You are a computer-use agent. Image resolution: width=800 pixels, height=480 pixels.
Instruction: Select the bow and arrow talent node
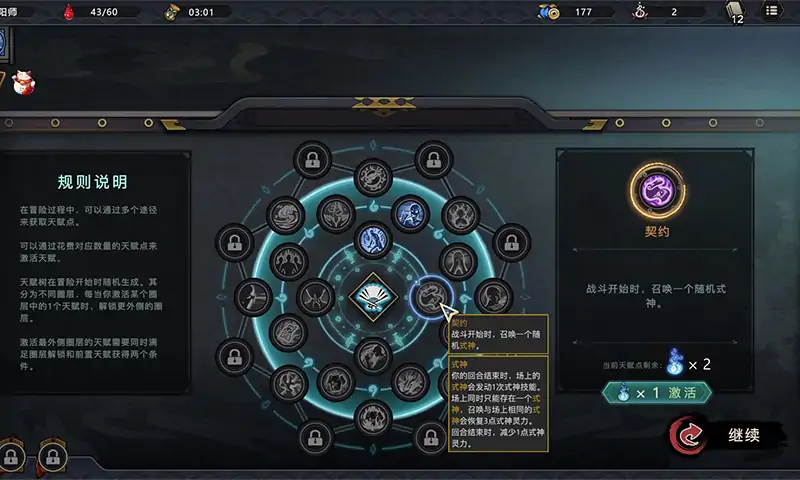tap(253, 297)
